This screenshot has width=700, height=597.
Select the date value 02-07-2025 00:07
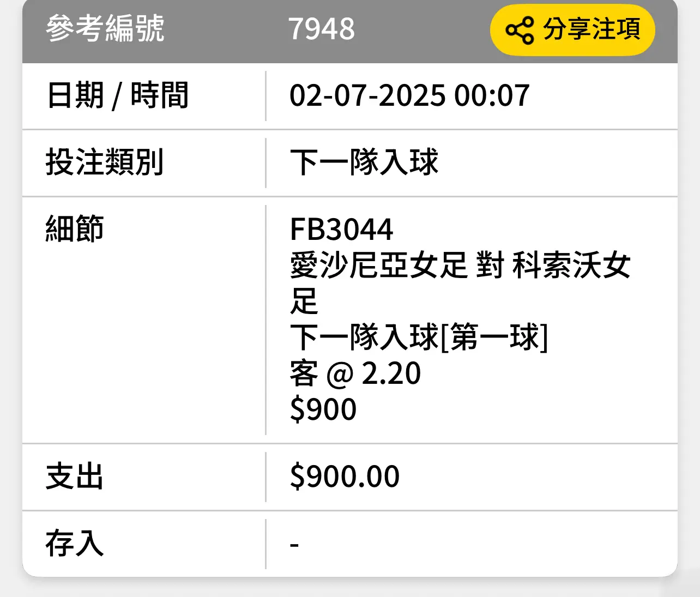[x=409, y=95]
